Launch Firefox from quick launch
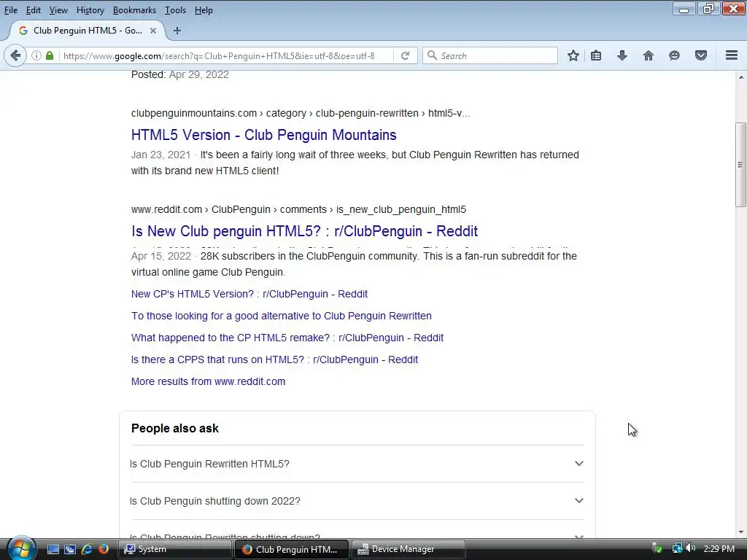Viewport: 747px width, 560px height. 104,549
